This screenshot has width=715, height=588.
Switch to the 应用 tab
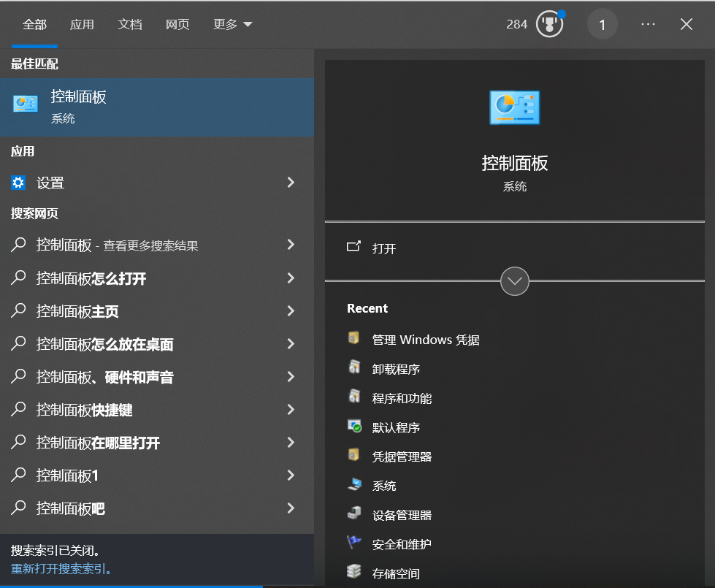(x=82, y=24)
